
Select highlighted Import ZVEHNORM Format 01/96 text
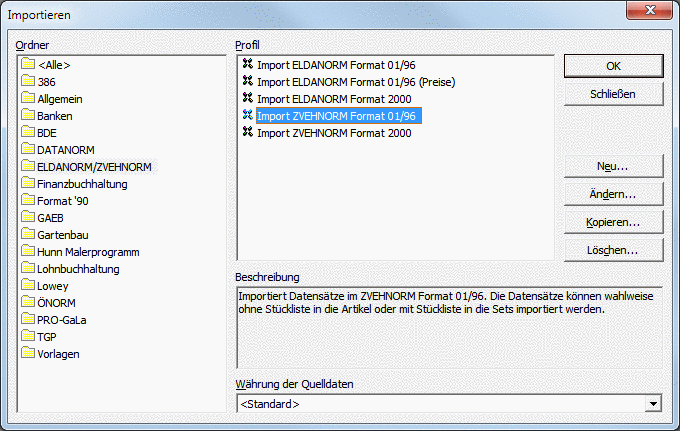coord(338,116)
